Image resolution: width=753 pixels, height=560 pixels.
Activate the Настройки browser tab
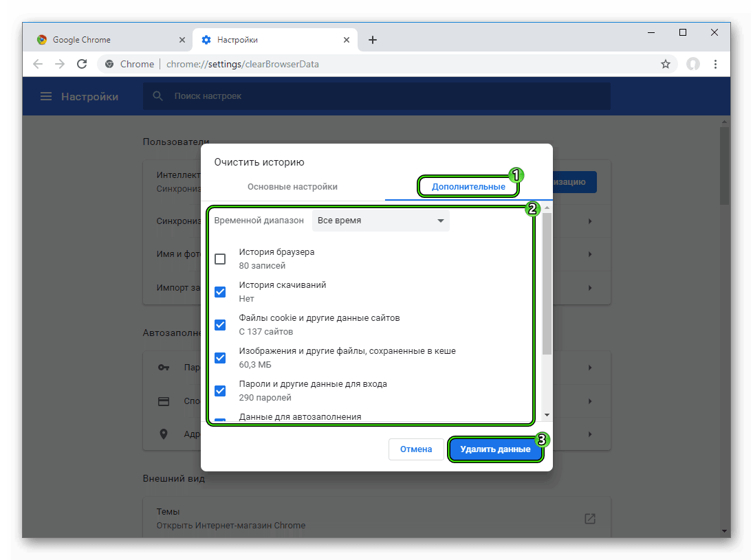274,40
